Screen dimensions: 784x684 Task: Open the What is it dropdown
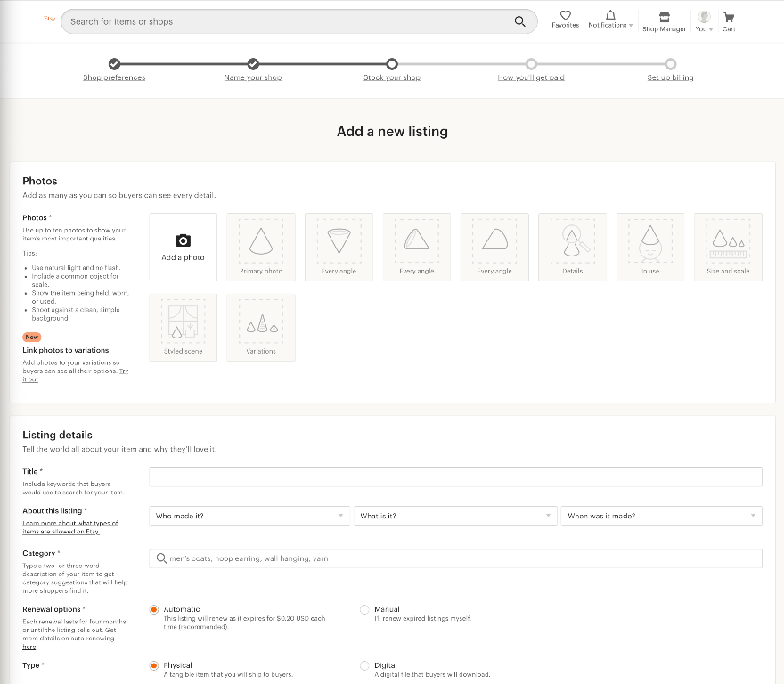point(455,516)
